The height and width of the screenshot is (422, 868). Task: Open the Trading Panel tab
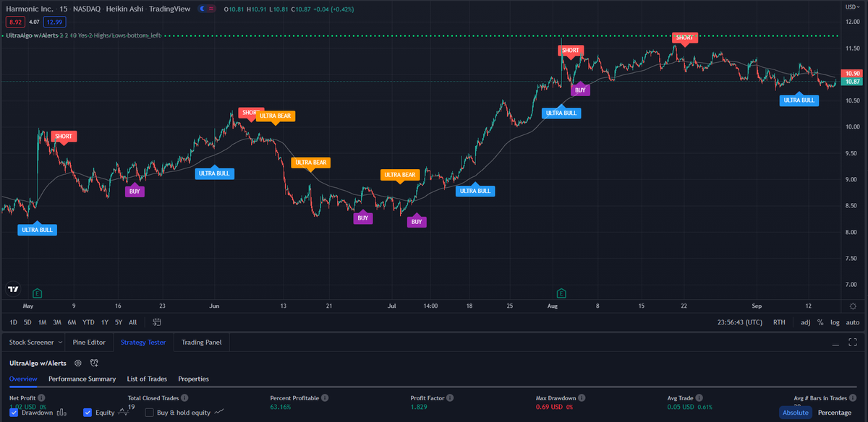coord(202,342)
